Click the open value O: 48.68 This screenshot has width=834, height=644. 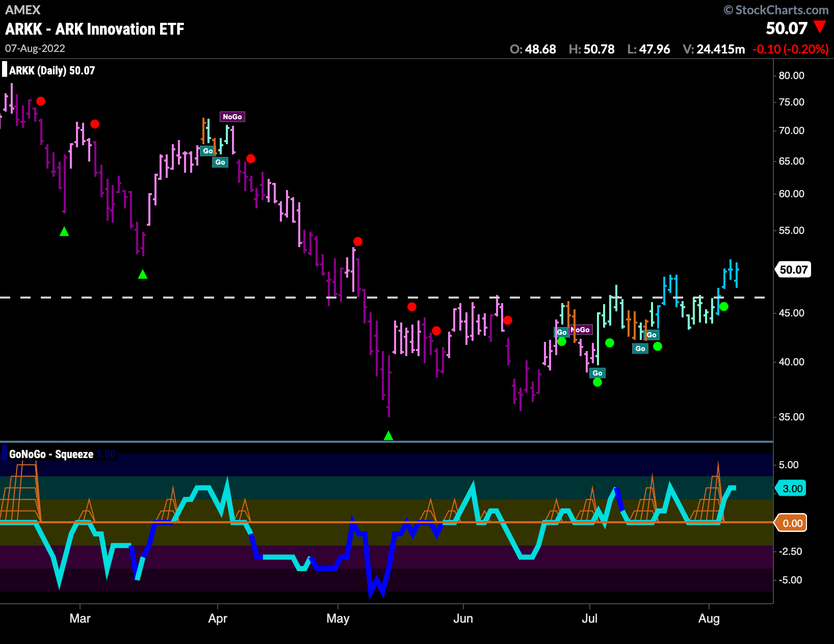533,49
